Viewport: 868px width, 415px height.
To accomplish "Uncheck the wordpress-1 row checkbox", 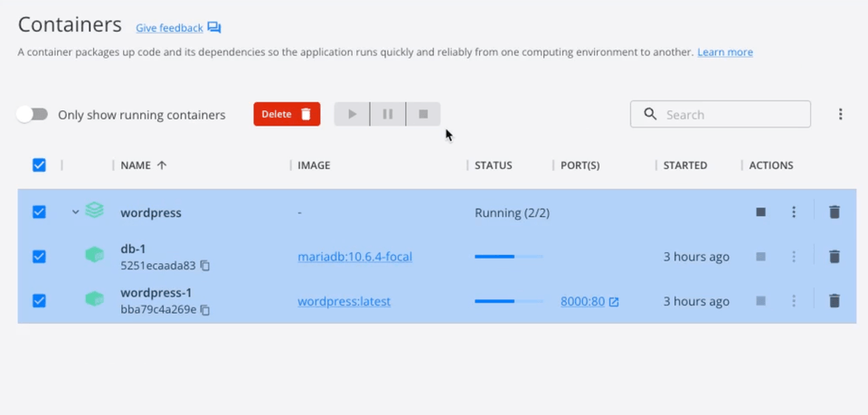I will (x=39, y=301).
